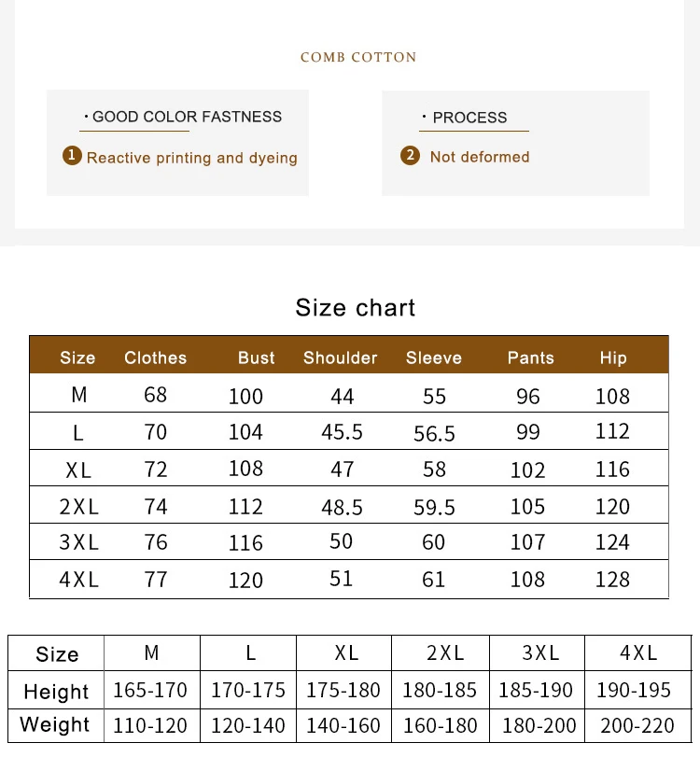Click the 45.5 shoulder value cell
This screenshot has width=700, height=771.
342,432
